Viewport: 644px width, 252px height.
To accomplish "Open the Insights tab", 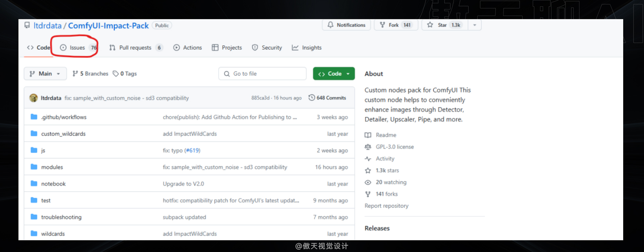I will coord(307,48).
